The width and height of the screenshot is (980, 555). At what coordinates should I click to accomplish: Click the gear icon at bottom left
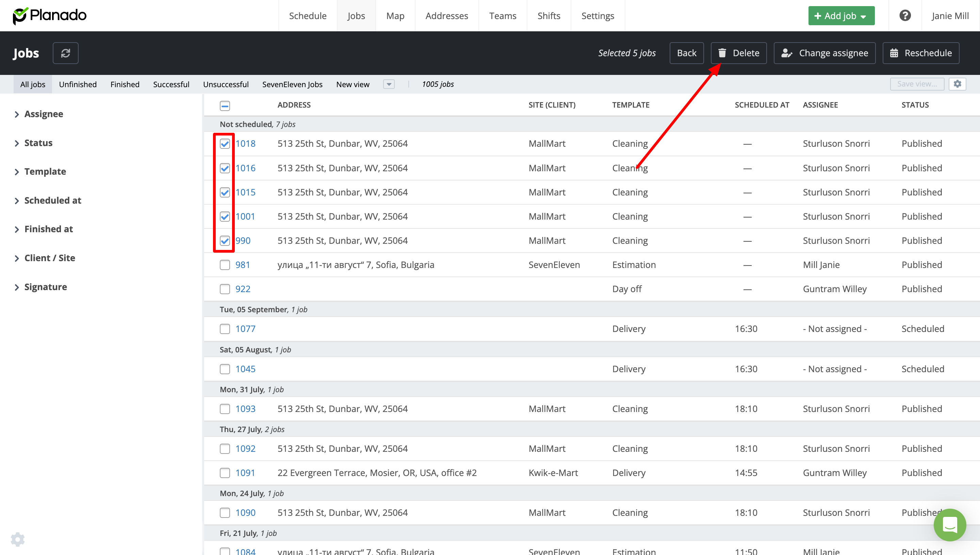[x=17, y=539]
